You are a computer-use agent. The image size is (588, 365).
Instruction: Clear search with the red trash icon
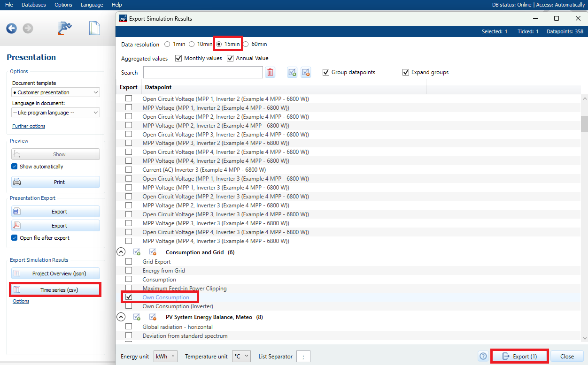(x=270, y=72)
